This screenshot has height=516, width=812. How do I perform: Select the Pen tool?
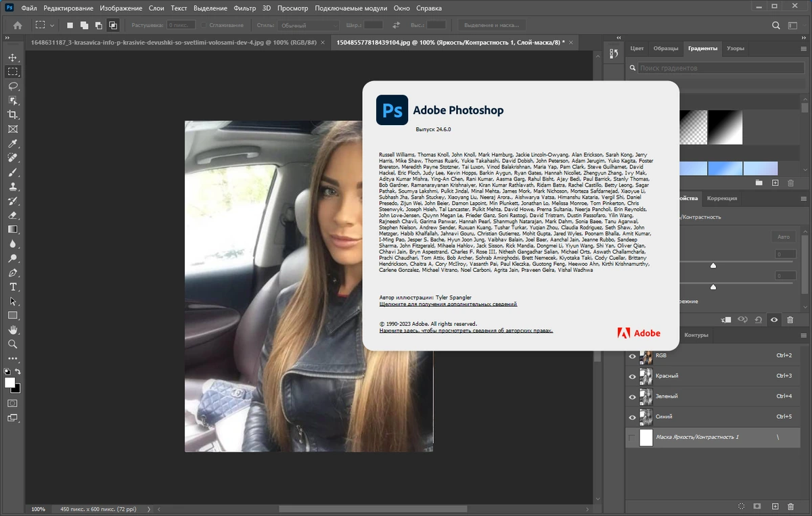pyautogui.click(x=13, y=273)
